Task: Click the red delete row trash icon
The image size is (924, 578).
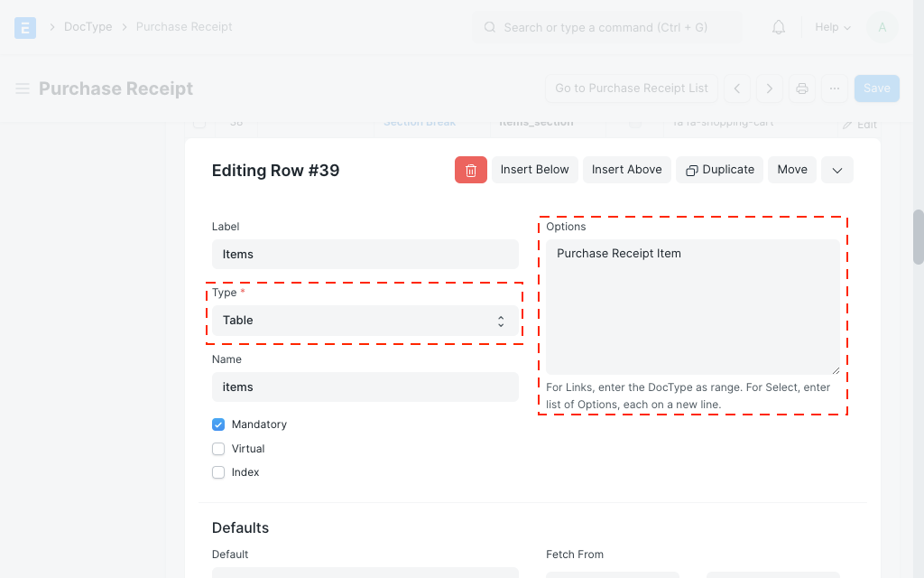Action: pyautogui.click(x=471, y=170)
